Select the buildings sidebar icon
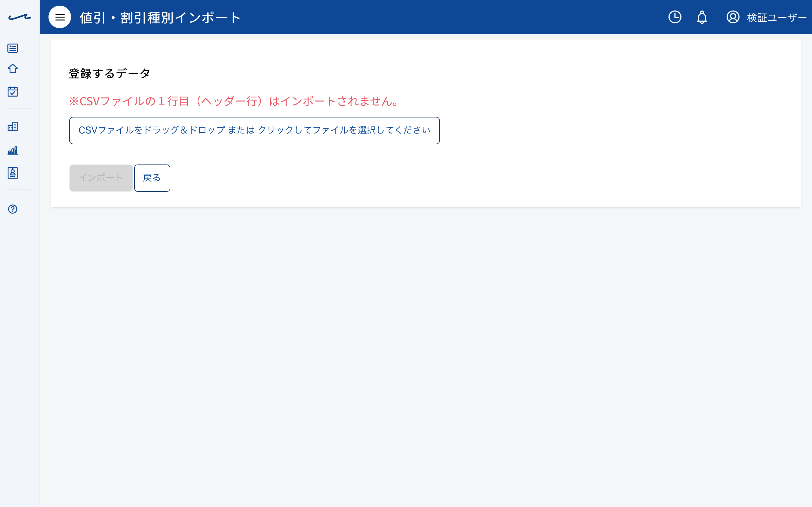Image resolution: width=812 pixels, height=507 pixels. coord(13,126)
